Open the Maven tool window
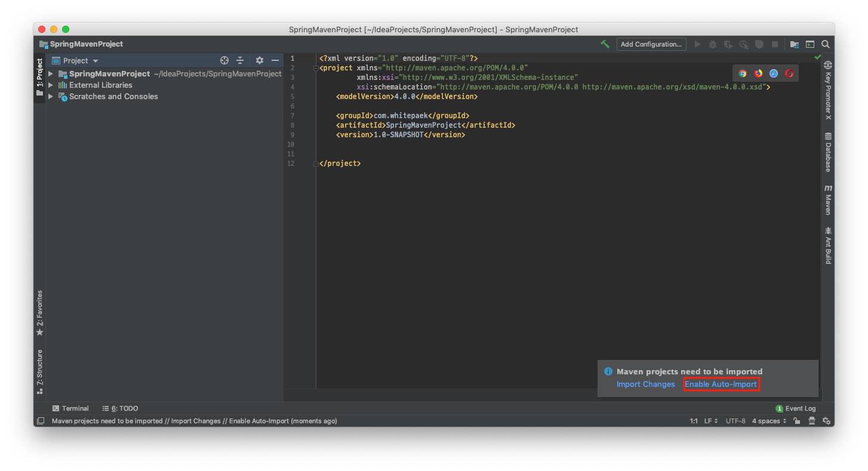The height and width of the screenshot is (471, 868). point(828,200)
